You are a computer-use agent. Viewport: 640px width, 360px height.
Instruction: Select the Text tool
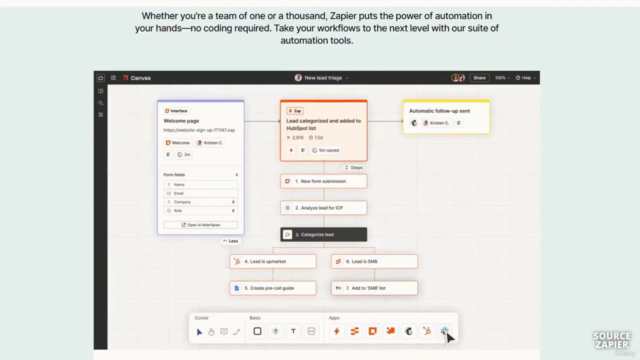click(293, 331)
